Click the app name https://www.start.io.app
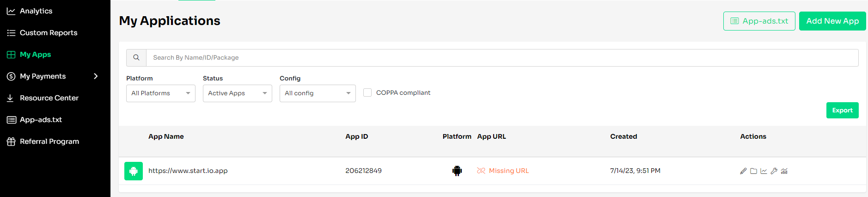 point(188,171)
